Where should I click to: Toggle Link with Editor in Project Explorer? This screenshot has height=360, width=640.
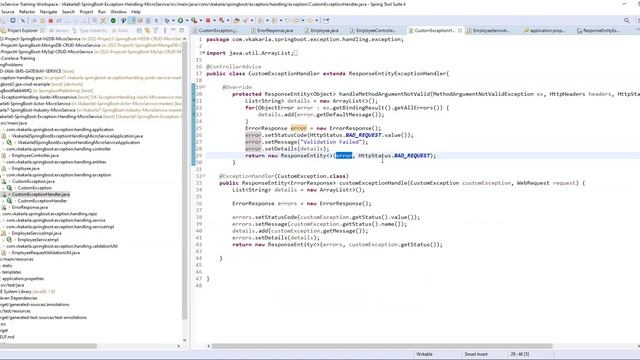click(147, 30)
